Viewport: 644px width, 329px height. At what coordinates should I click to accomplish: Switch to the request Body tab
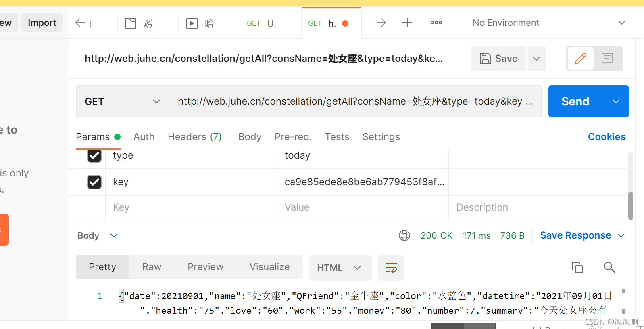coord(250,137)
